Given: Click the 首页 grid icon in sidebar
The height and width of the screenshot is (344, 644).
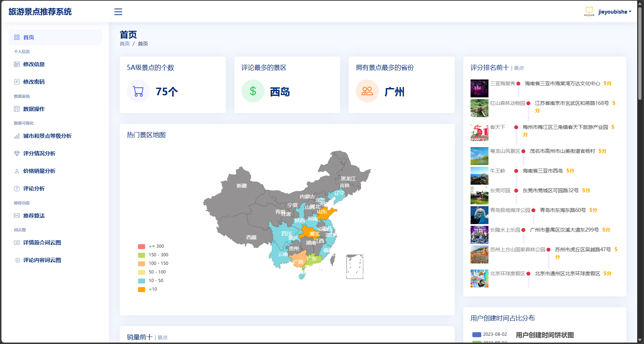Looking at the screenshot, I should (x=17, y=37).
